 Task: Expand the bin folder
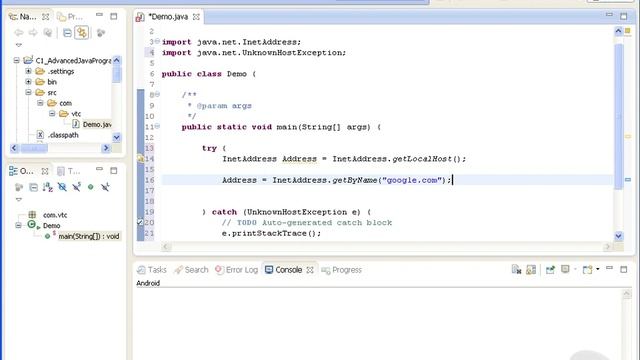28,82
